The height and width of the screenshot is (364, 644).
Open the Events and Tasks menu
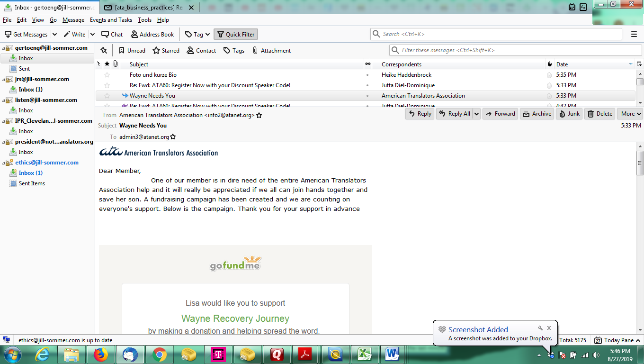tap(111, 20)
